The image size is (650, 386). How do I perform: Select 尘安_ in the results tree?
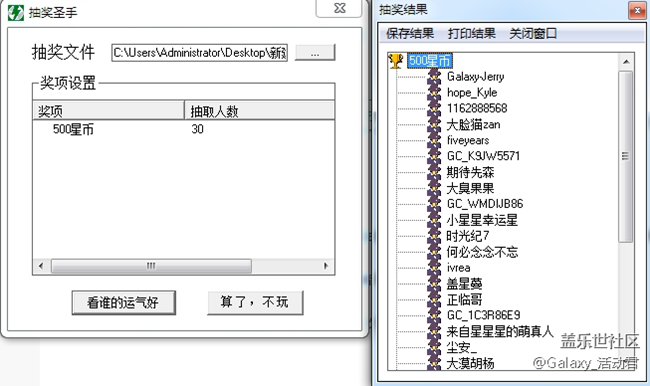[461, 347]
